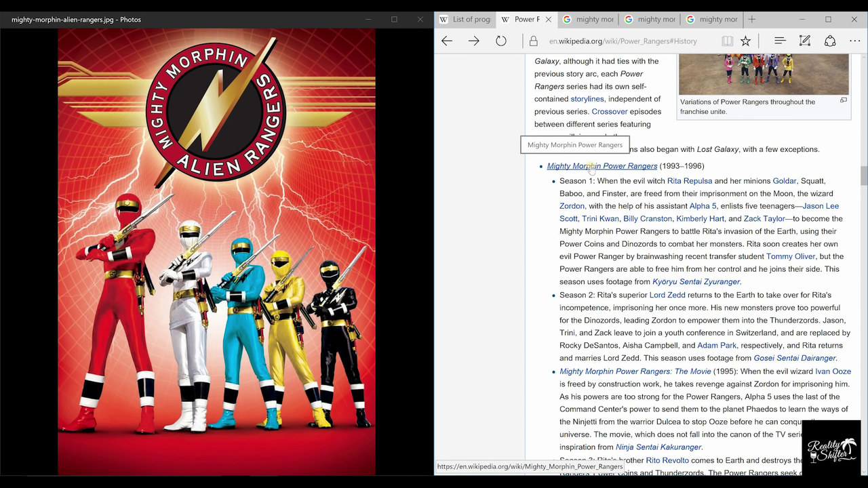Click the page's vertical scrollbar thumb
Viewport: 868px width, 488px height.
click(863, 175)
